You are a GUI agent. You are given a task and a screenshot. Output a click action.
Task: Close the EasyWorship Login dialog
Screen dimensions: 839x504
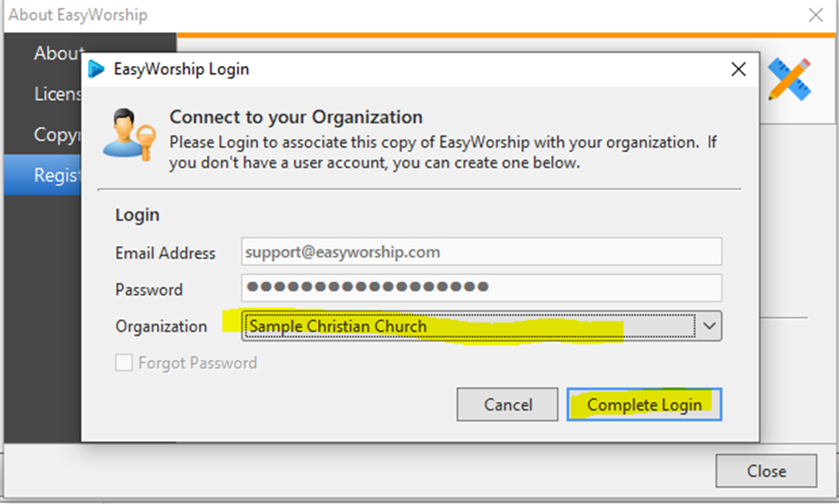tap(738, 69)
